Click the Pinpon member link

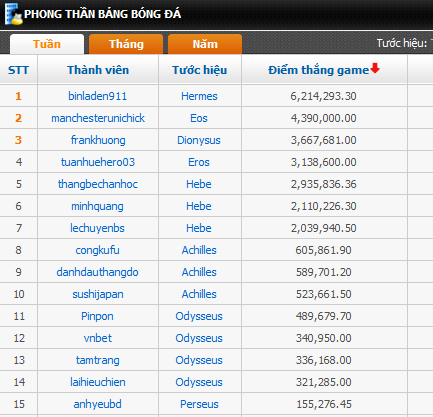(x=97, y=316)
